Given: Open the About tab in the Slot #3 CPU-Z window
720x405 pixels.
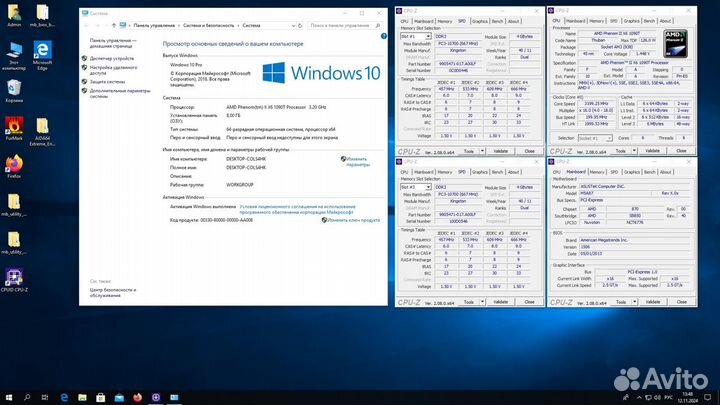Looking at the screenshot, I should coord(513,172).
